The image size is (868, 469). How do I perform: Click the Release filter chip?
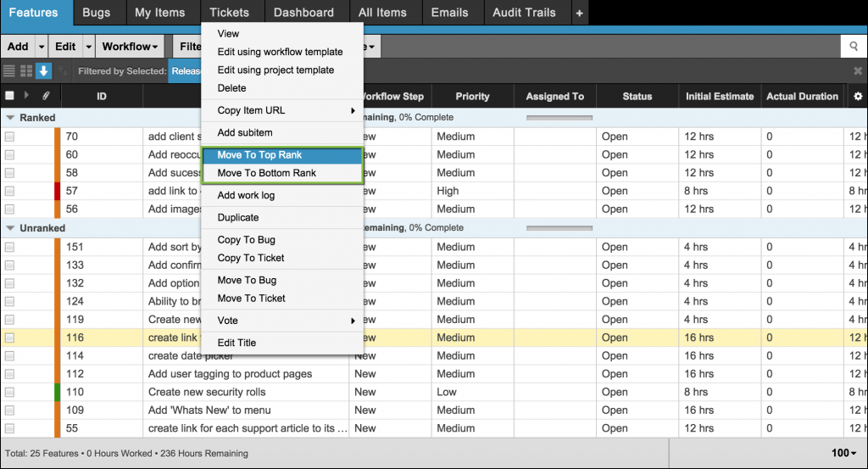pos(186,71)
